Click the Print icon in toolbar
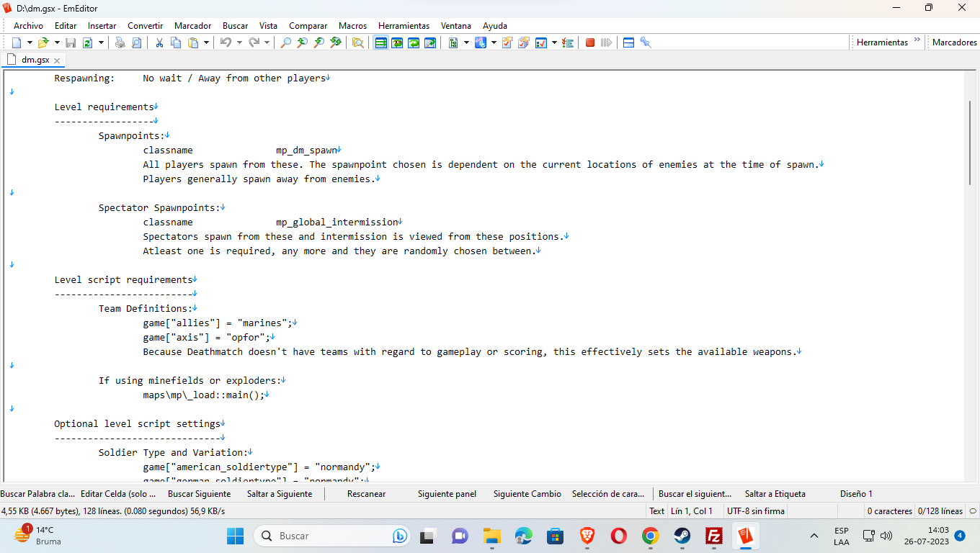This screenshot has height=553, width=980. [x=120, y=42]
